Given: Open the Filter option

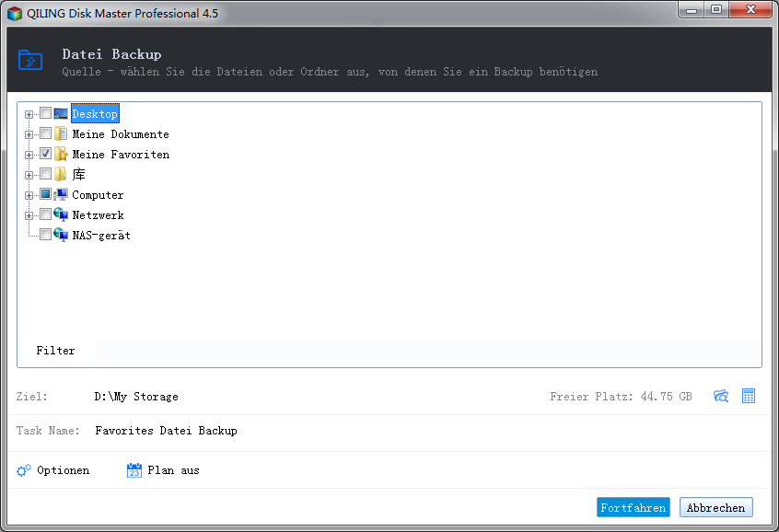Looking at the screenshot, I should pyautogui.click(x=55, y=350).
